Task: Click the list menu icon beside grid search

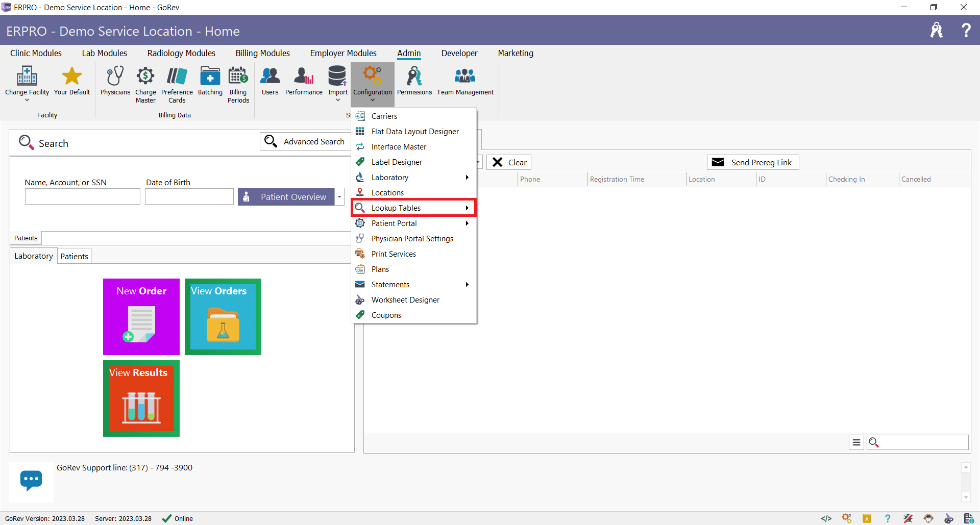Action: (x=856, y=442)
